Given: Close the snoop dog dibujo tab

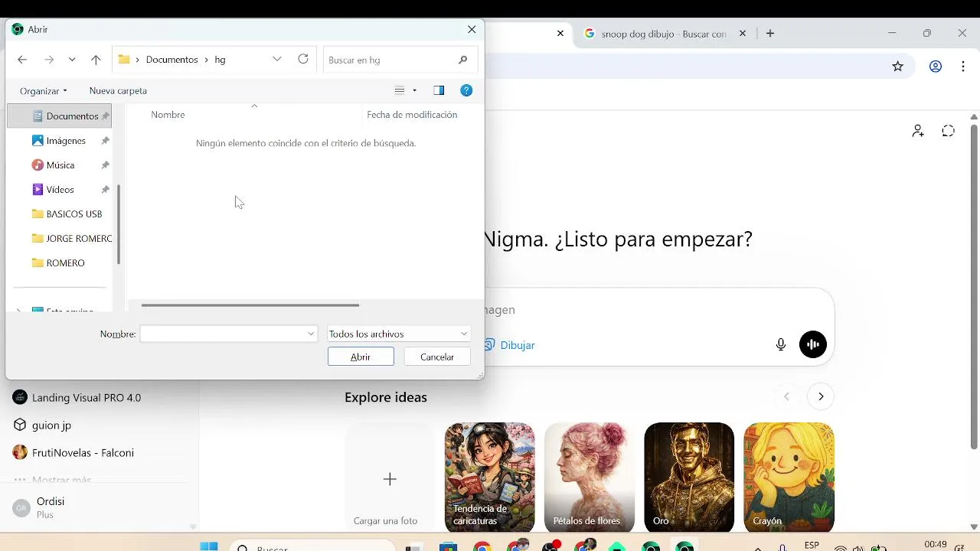Looking at the screenshot, I should tap(742, 34).
